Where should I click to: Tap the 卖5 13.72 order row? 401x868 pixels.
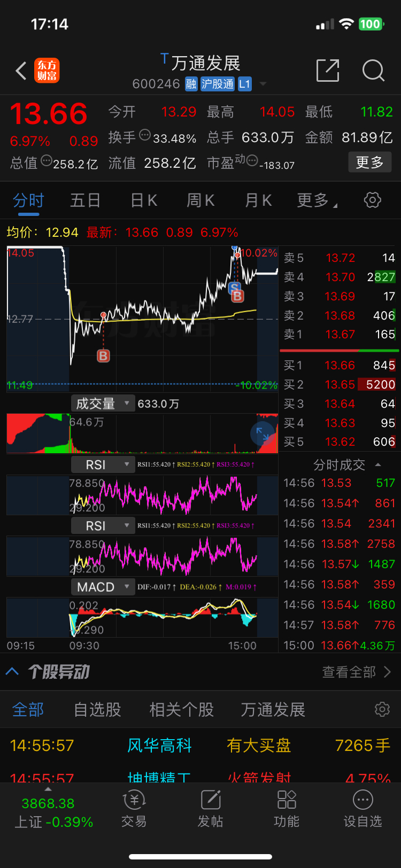pyautogui.click(x=340, y=258)
